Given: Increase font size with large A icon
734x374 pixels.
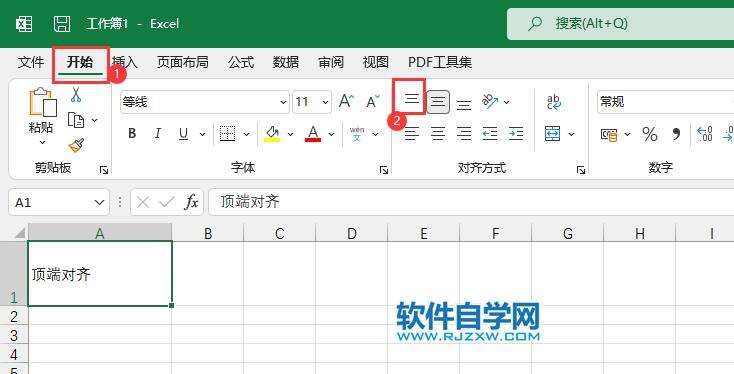Looking at the screenshot, I should (346, 101).
